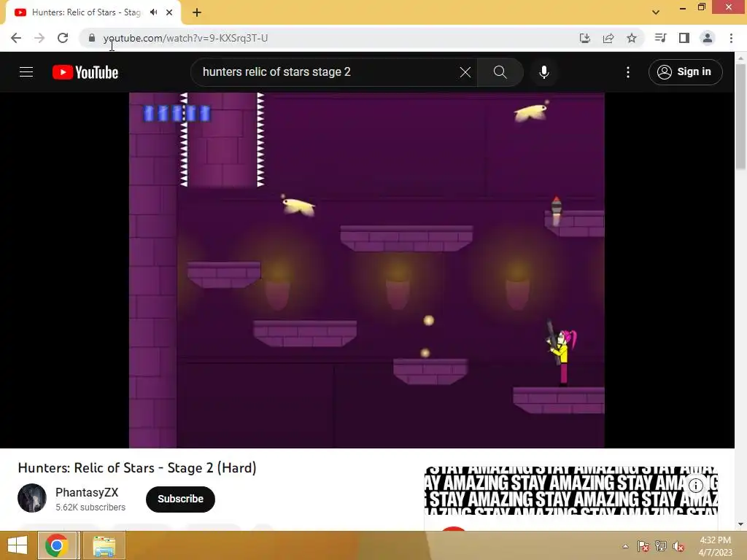
Task: Mute tab audio speaker icon
Action: click(153, 12)
